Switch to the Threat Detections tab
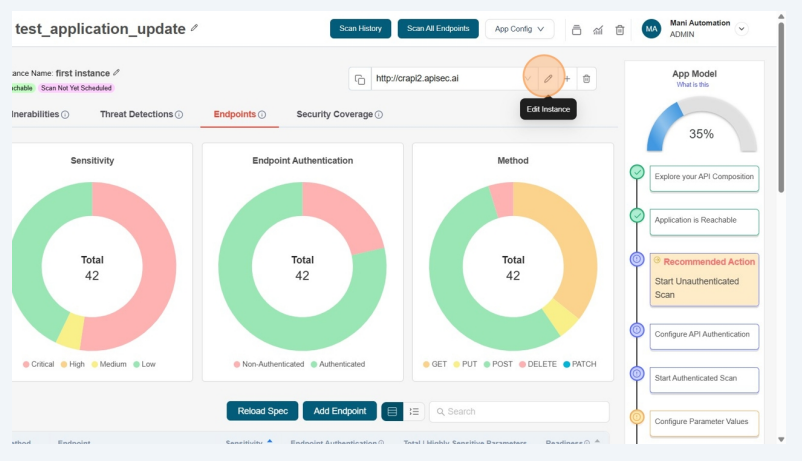 140,115
